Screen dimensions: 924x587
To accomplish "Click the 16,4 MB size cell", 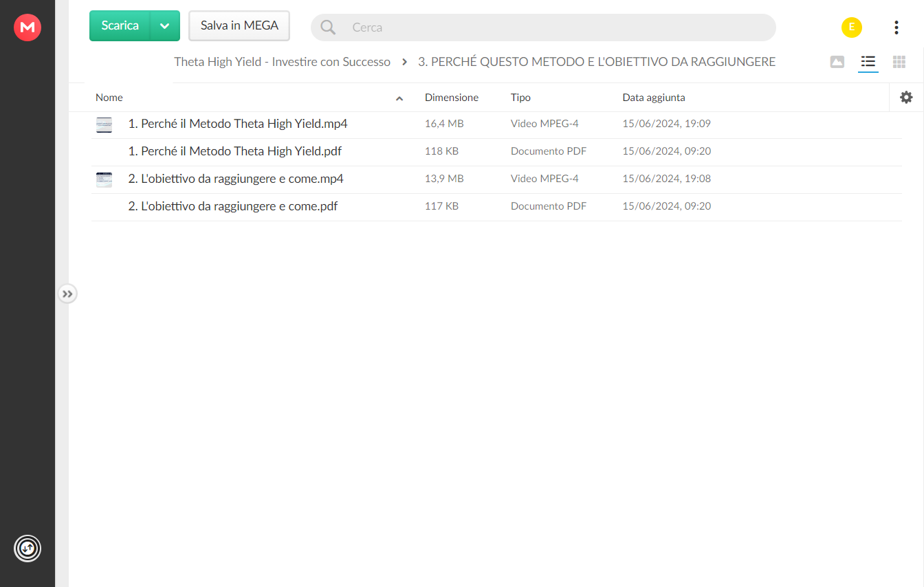I will [x=444, y=124].
